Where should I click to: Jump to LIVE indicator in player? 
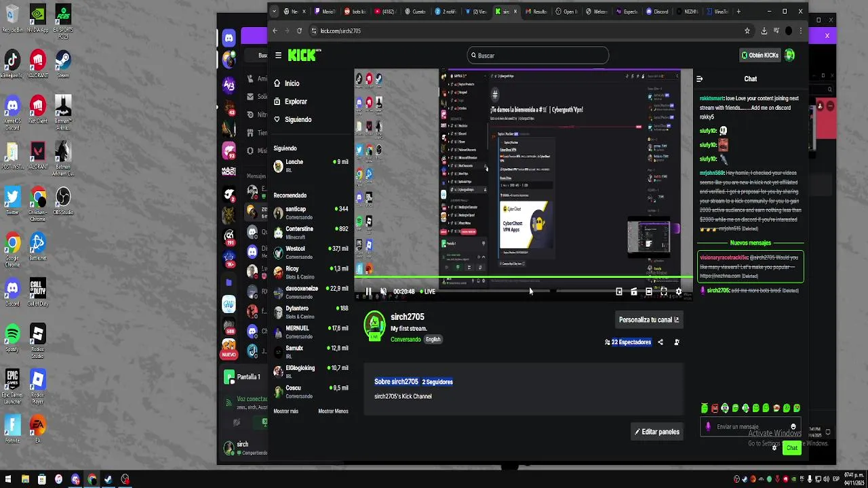pos(427,291)
